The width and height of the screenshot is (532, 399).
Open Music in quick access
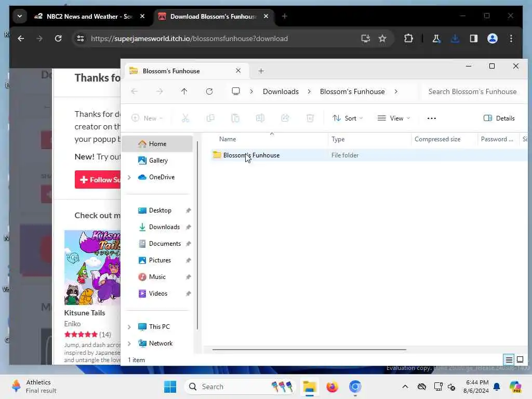[x=157, y=277]
